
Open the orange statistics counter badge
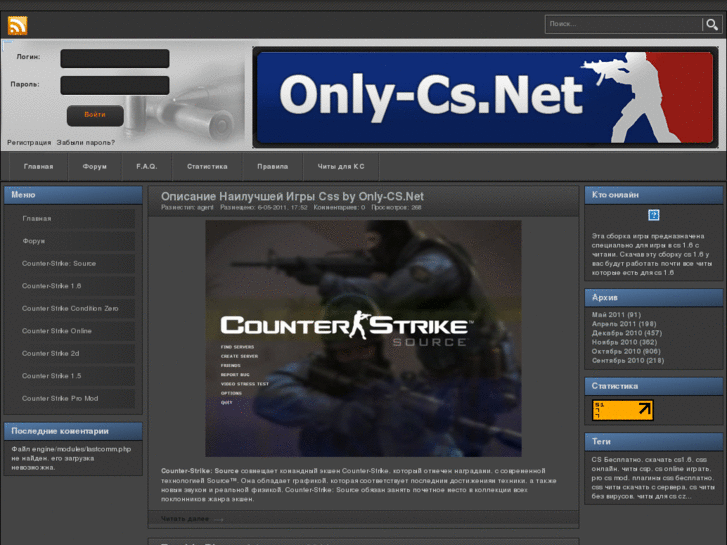[x=623, y=410]
